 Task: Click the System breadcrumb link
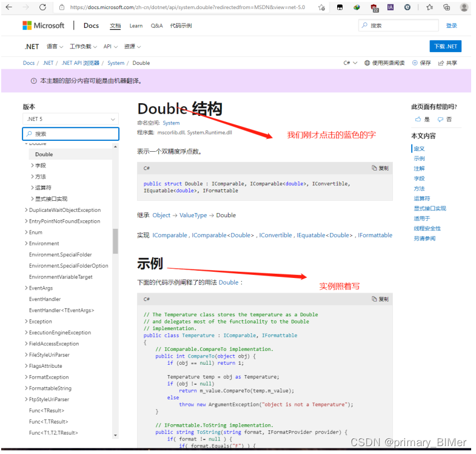(x=116, y=63)
